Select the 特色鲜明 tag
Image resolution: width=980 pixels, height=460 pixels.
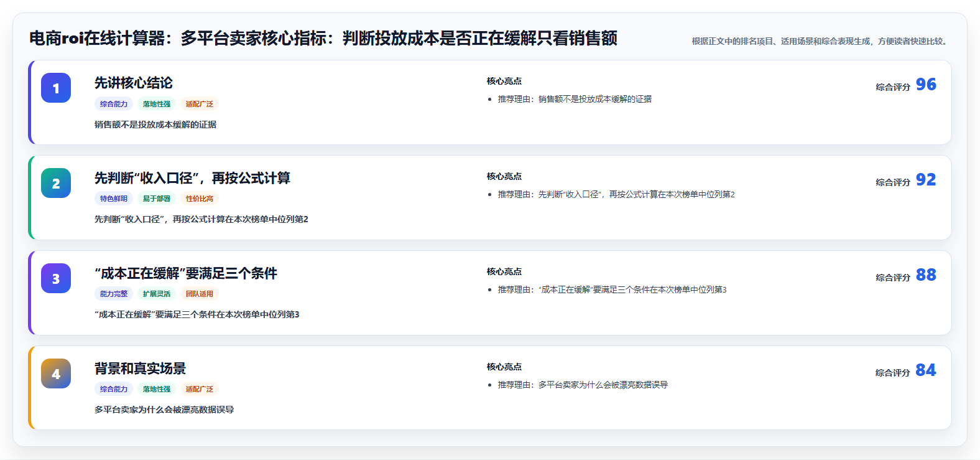pos(114,199)
